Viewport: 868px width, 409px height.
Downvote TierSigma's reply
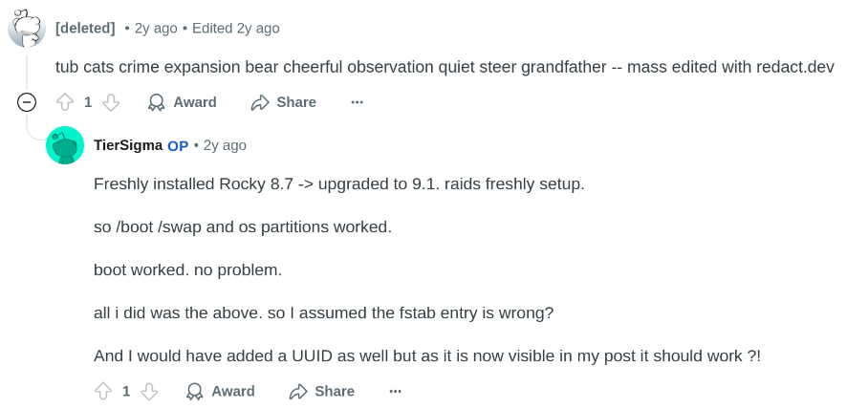[149, 391]
